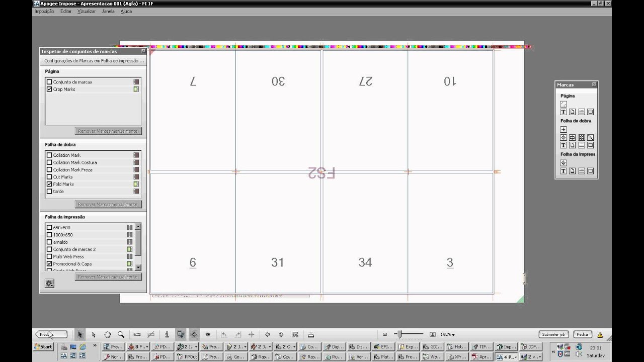Image resolution: width=644 pixels, height=362 pixels.
Task: Click the yellow warning triangle icon
Action: coord(600,334)
